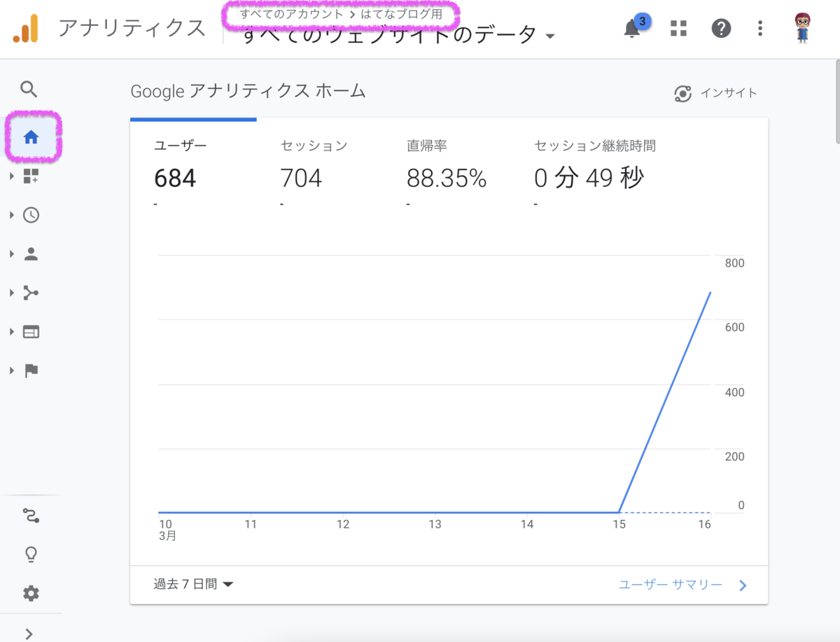Click the notifications bell icon

click(632, 28)
